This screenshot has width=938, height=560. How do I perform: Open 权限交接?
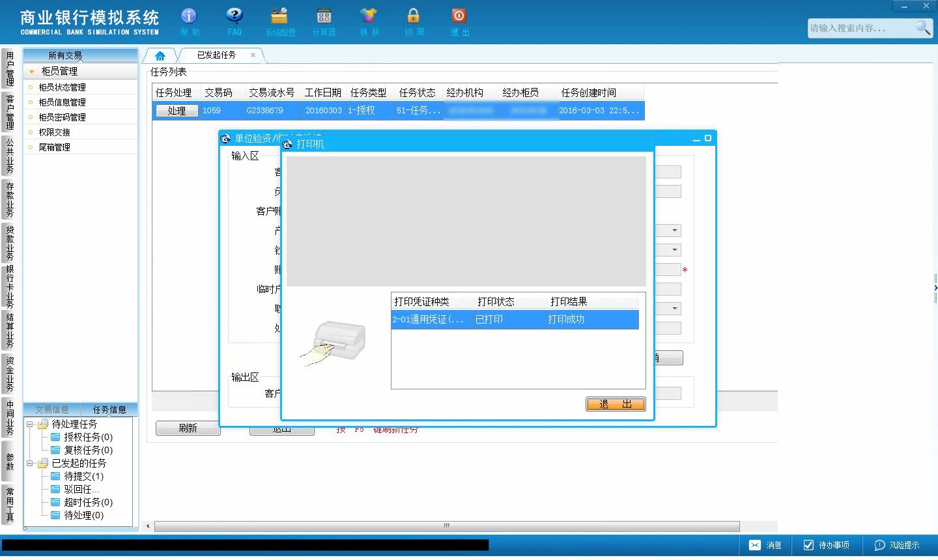54,132
